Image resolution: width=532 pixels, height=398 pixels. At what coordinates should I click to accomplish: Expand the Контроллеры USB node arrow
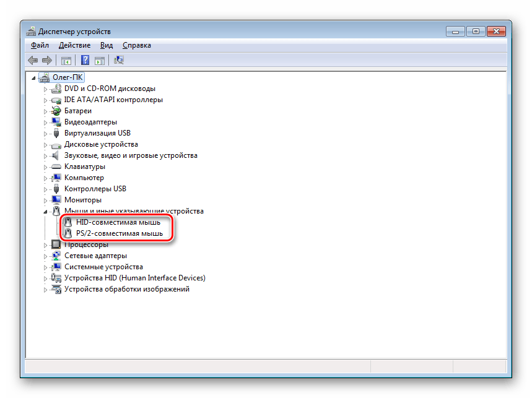tap(45, 189)
